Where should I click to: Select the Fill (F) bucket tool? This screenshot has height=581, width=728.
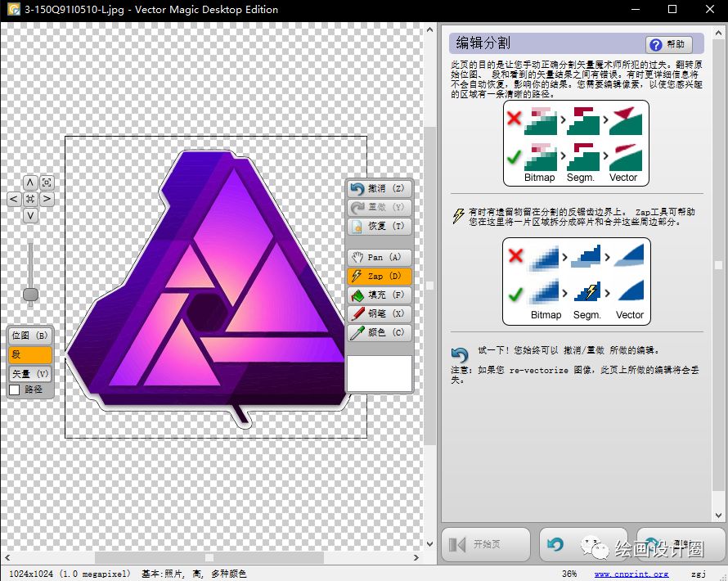coord(380,295)
